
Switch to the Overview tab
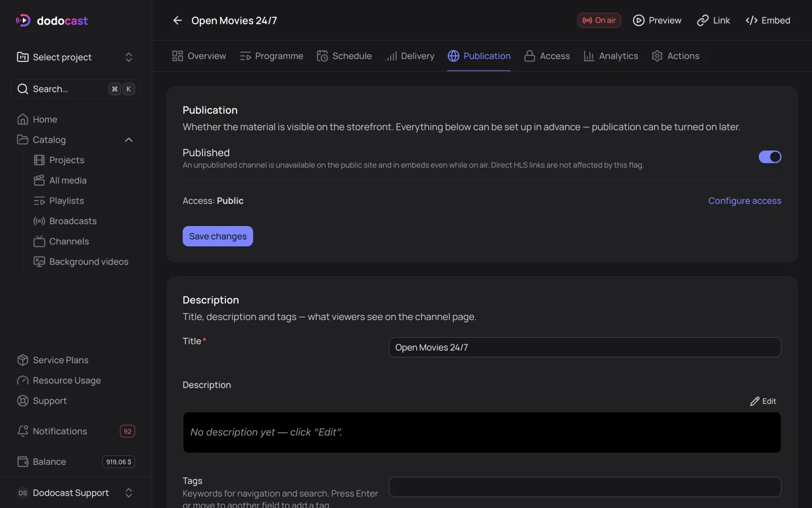[x=199, y=56]
